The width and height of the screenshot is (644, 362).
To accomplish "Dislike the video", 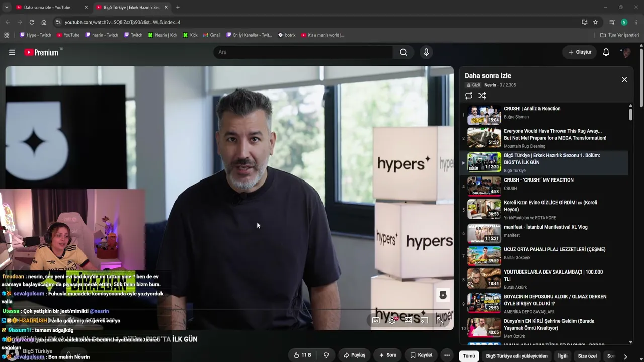I will pos(326,355).
